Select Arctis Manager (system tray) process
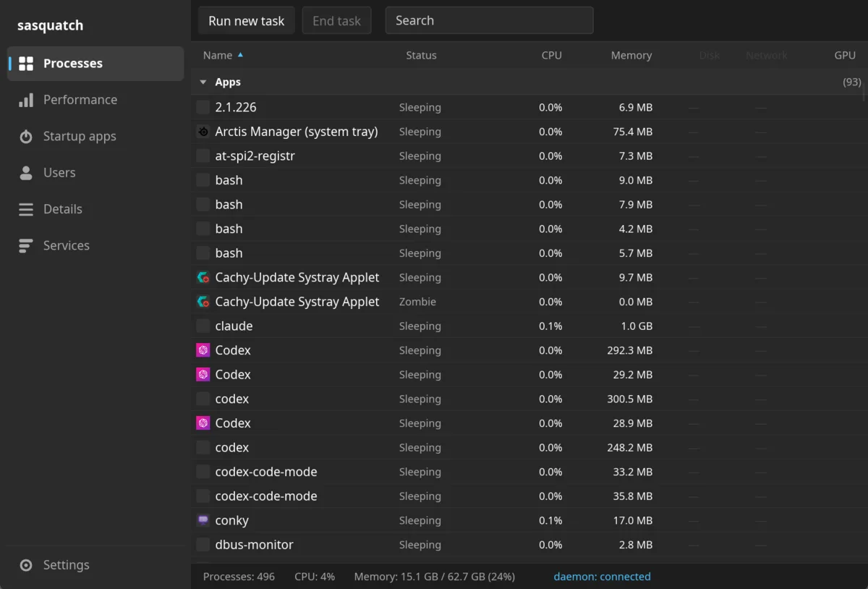The image size is (868, 589). [x=296, y=132]
